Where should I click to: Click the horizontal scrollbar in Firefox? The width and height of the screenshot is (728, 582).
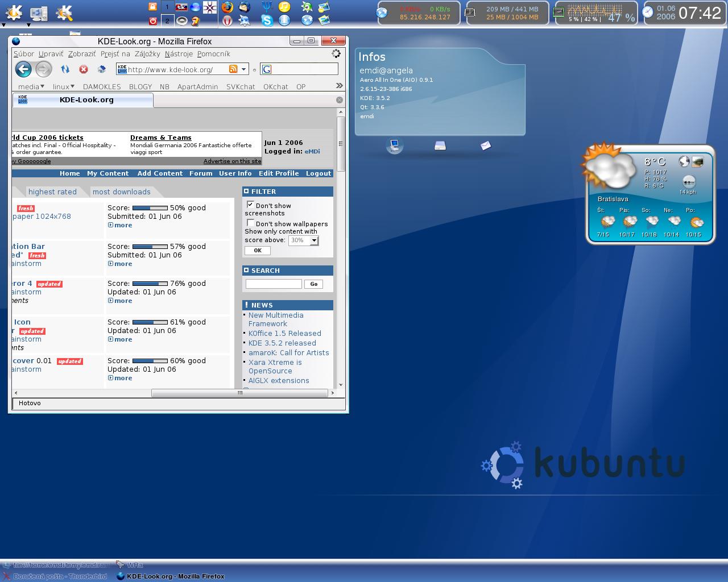[x=240, y=393]
